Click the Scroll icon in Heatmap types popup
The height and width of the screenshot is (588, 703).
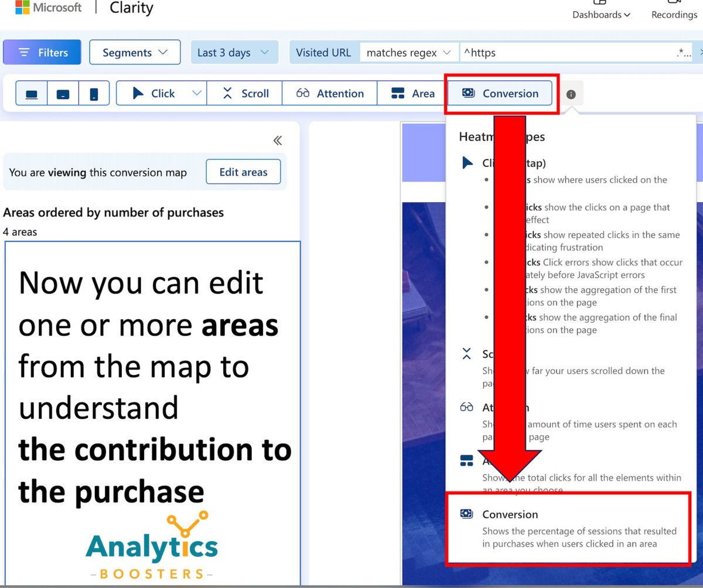click(x=467, y=354)
